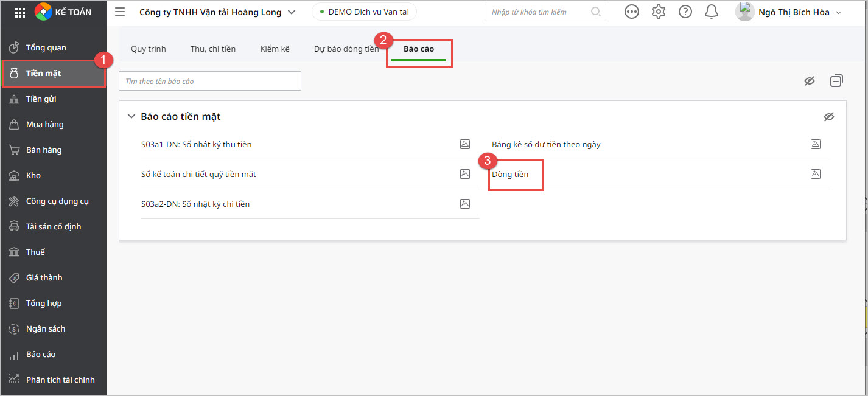Image resolution: width=868 pixels, height=396 pixels.
Task: Open the app launcher grid icon
Action: pos(19,12)
